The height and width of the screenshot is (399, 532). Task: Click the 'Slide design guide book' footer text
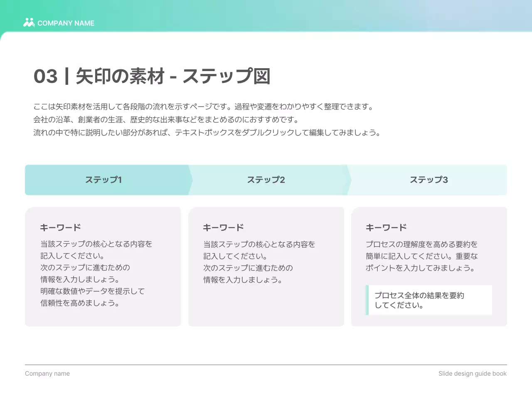point(472,374)
